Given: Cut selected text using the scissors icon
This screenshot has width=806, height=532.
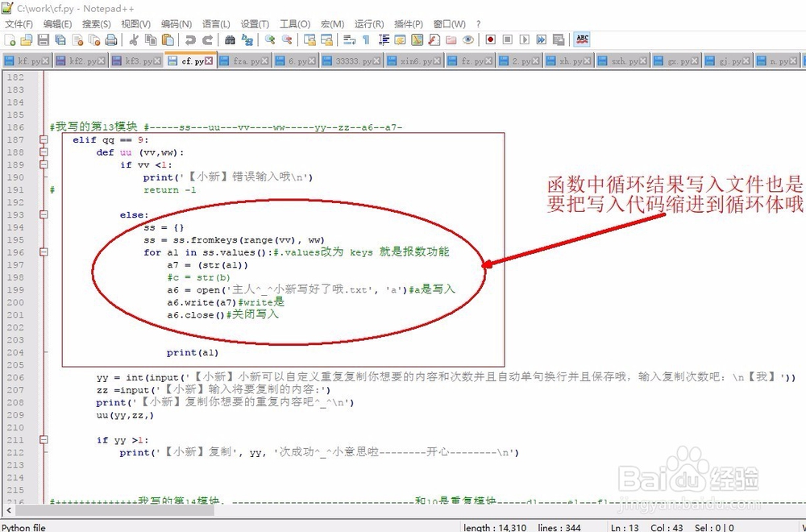Looking at the screenshot, I should coord(133,39).
